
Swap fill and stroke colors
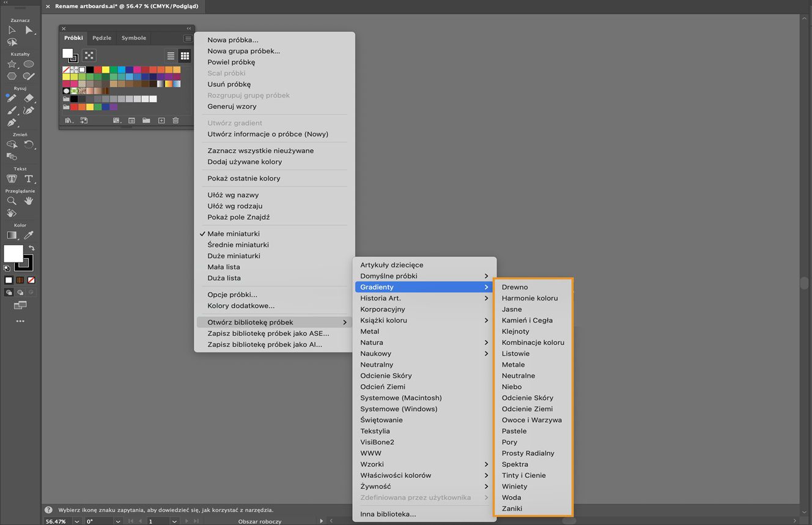tap(32, 248)
